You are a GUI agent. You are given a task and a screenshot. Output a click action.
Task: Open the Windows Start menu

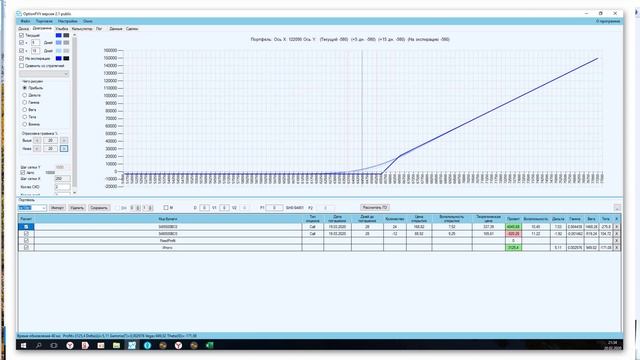pos(23,345)
